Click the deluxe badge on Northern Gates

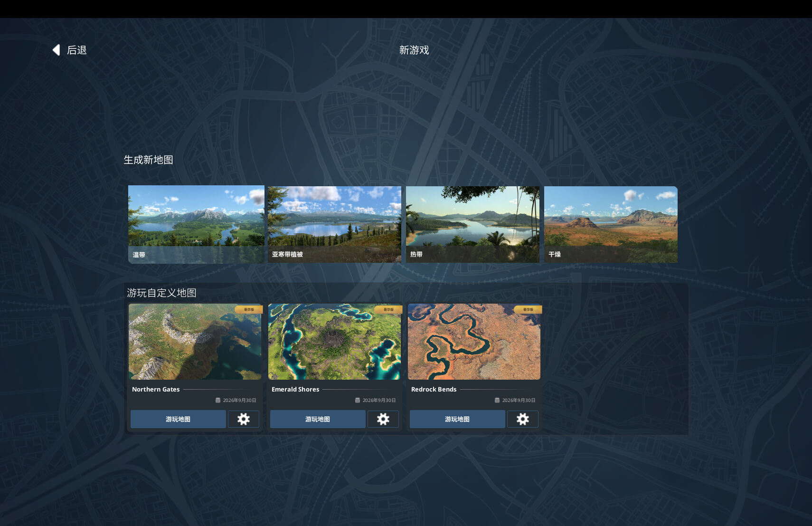[x=249, y=309]
